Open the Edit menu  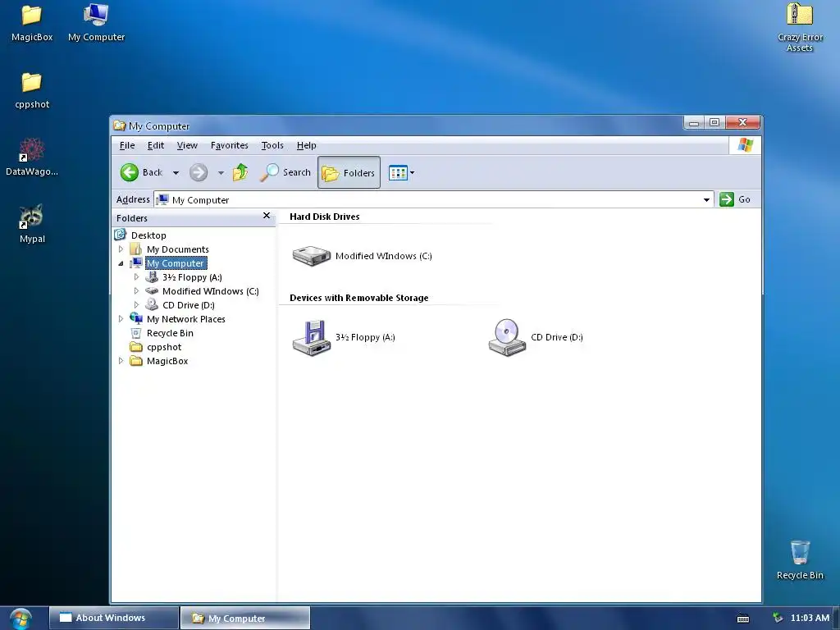point(156,145)
